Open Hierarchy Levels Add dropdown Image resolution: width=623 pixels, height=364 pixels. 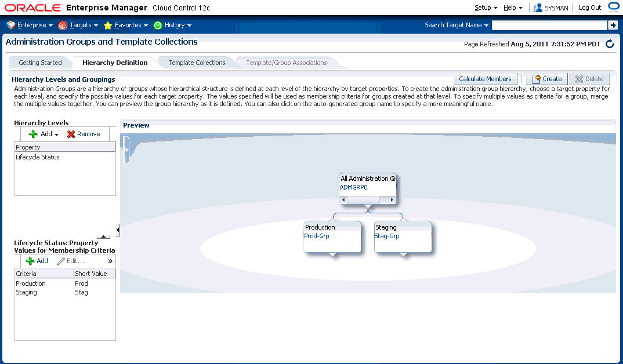pyautogui.click(x=44, y=134)
